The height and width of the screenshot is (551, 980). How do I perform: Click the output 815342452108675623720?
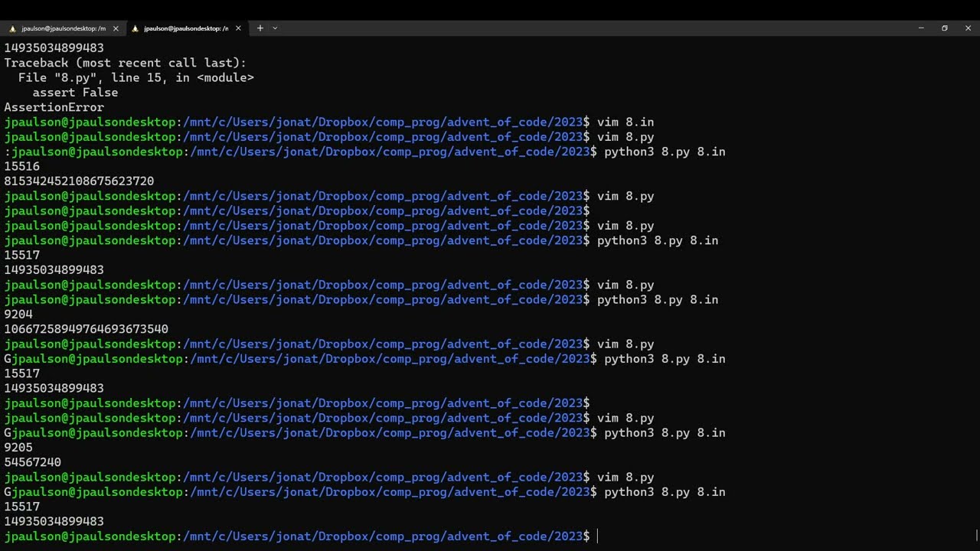(79, 181)
